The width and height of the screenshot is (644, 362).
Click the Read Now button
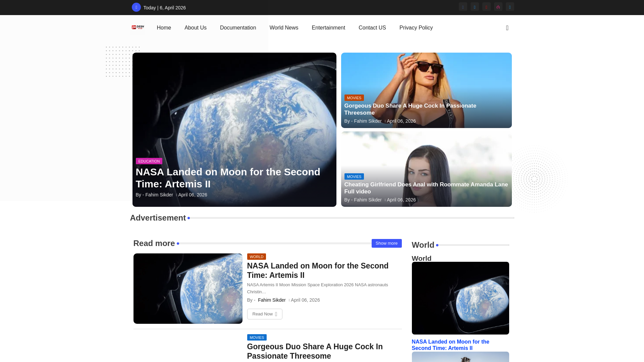265,314
